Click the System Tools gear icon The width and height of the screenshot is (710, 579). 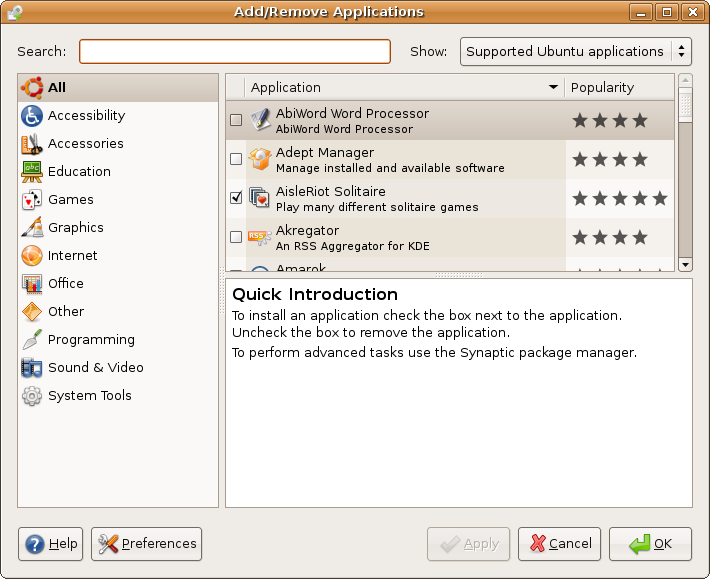coord(32,396)
